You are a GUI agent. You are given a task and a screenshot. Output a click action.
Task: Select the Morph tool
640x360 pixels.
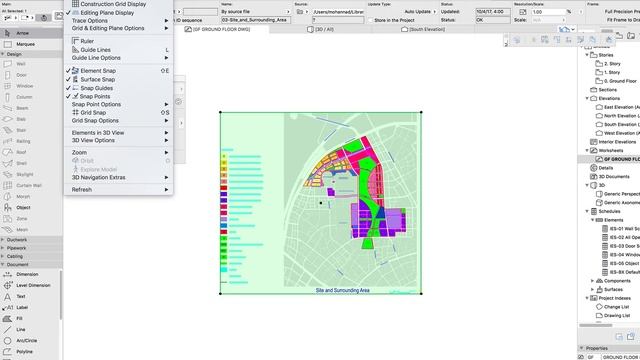point(31,196)
